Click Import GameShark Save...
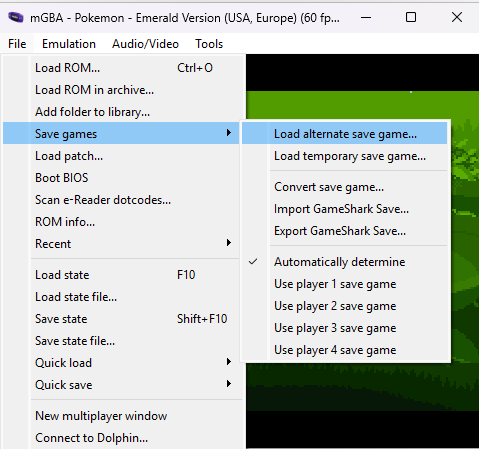The width and height of the screenshot is (479, 449). (345, 209)
